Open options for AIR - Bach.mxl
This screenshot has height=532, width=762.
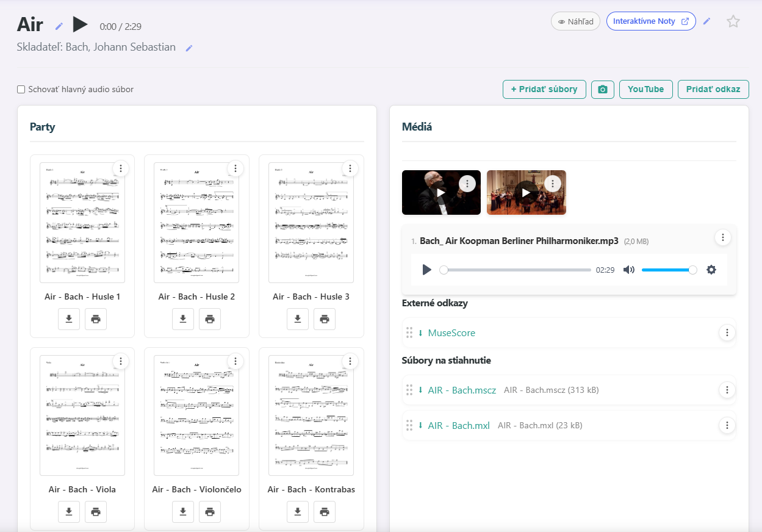[727, 425]
